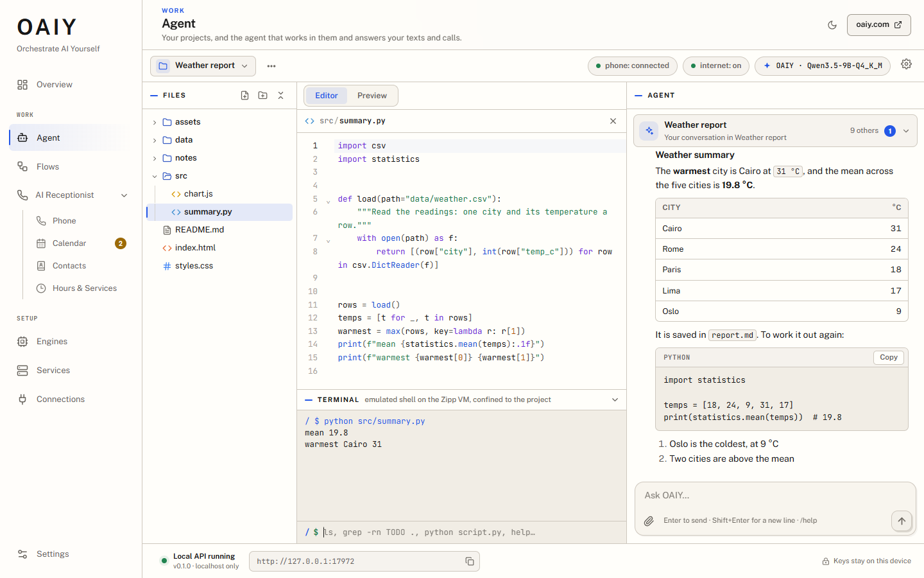
Task: Collapse the AI Receptionist submenu
Action: 124,195
